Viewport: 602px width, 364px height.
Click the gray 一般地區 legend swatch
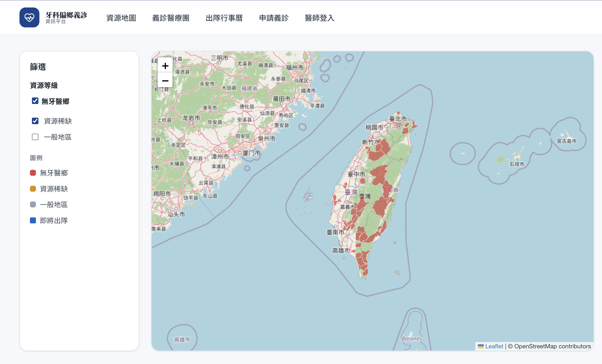point(33,204)
